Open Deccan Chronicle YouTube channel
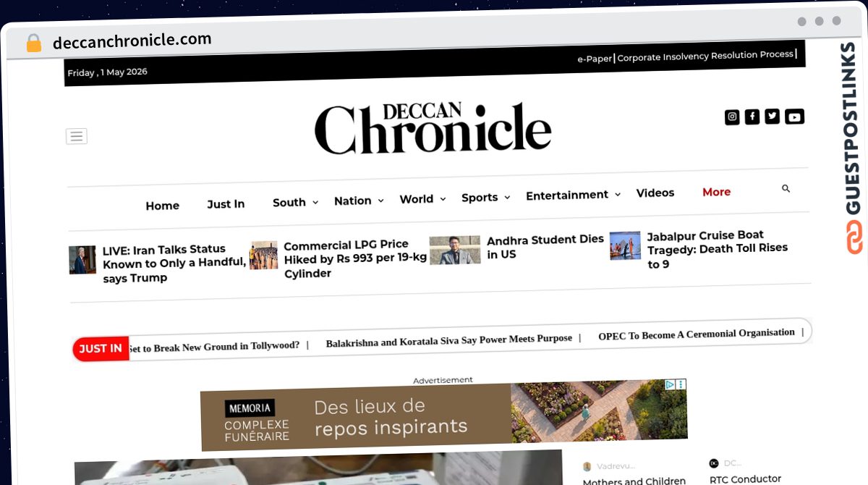The height and width of the screenshot is (485, 868). pyautogui.click(x=794, y=117)
